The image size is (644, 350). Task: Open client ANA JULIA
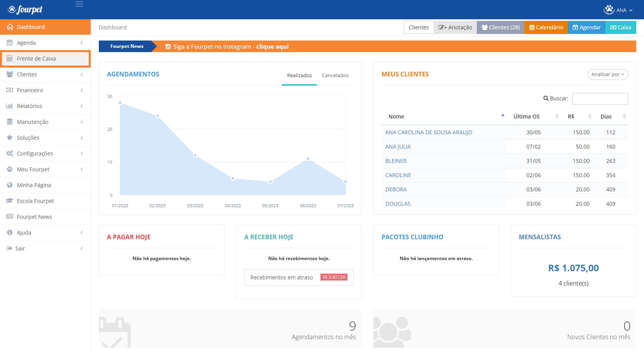click(x=398, y=147)
